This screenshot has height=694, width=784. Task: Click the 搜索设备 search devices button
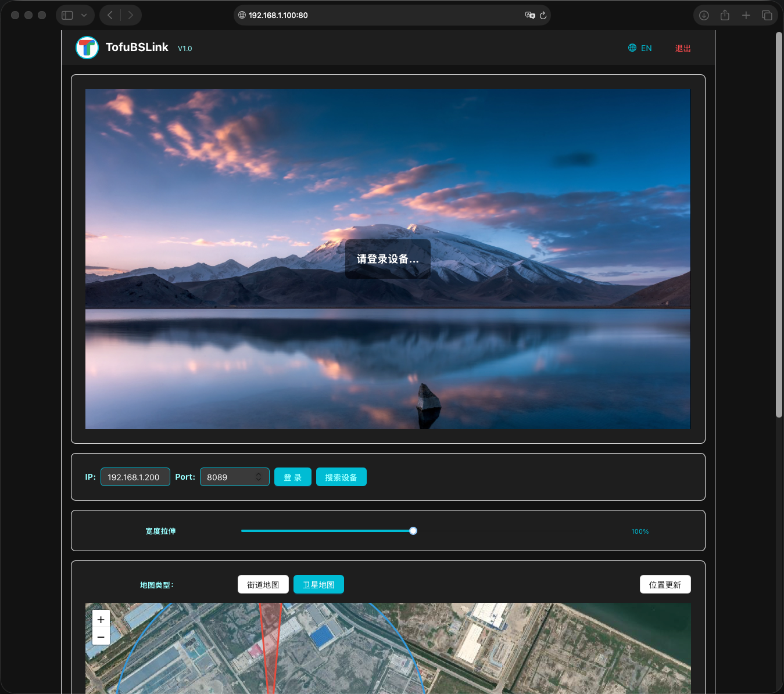point(341,477)
